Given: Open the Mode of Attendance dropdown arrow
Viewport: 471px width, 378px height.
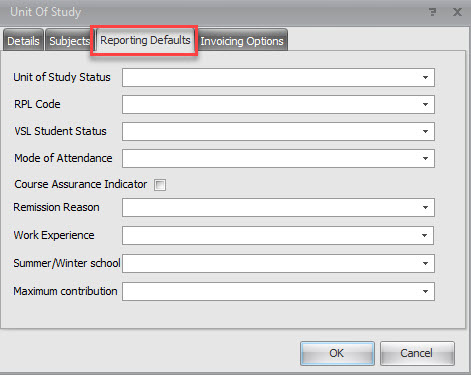Looking at the screenshot, I should [425, 159].
